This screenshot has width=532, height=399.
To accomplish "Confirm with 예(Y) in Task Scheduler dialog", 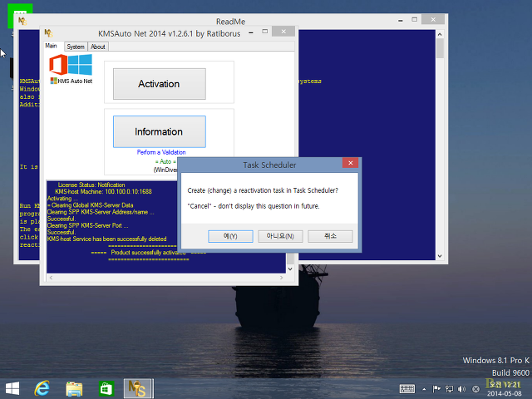I will (x=230, y=236).
